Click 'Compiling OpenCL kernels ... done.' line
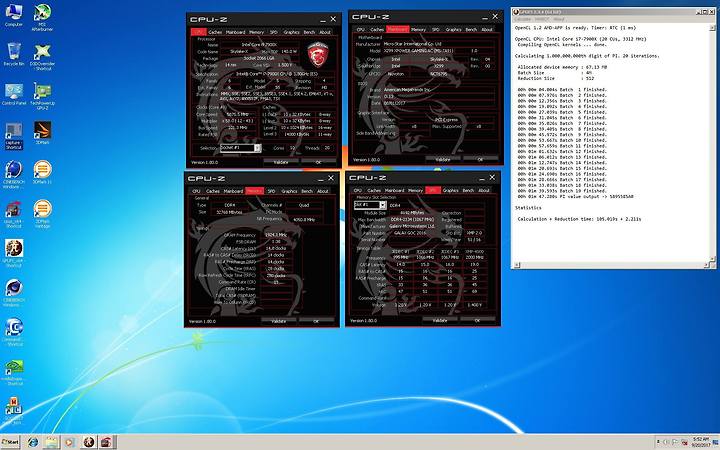The height and width of the screenshot is (450, 720). pyautogui.click(x=562, y=45)
